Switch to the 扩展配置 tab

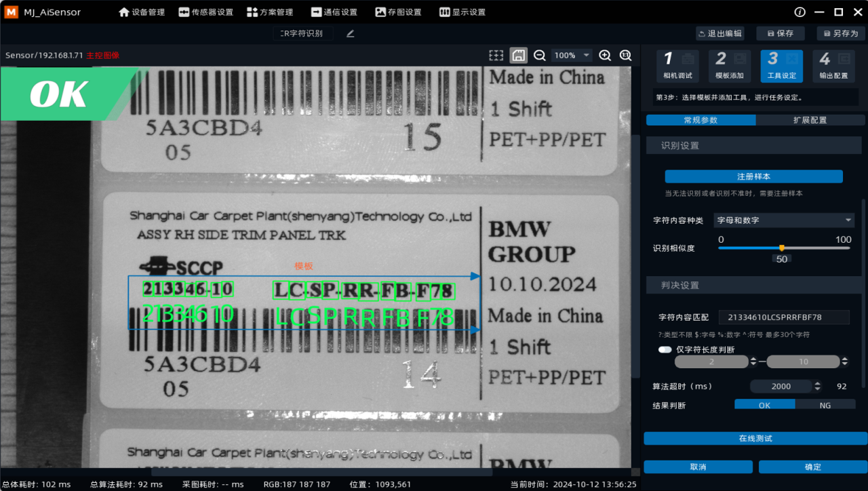810,120
